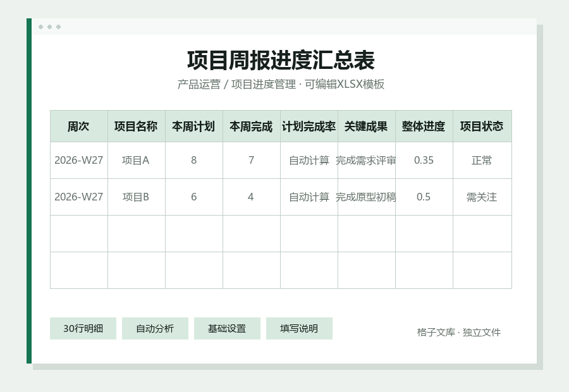Click the 格子文库 · 独立文件 footer text

tap(459, 333)
